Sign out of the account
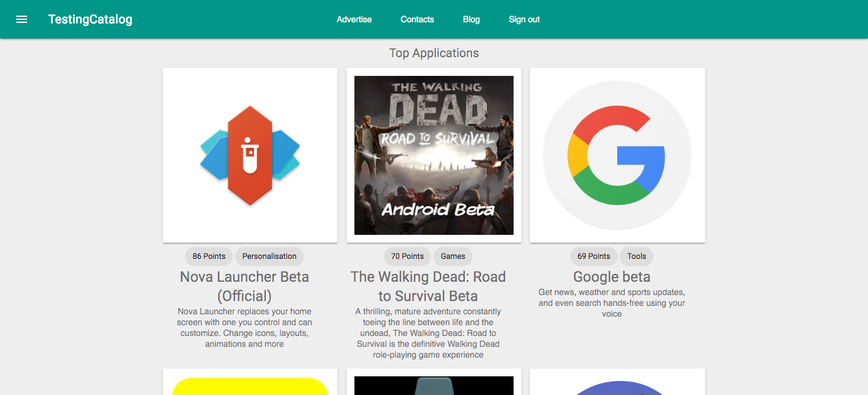This screenshot has width=868, height=395. click(524, 19)
